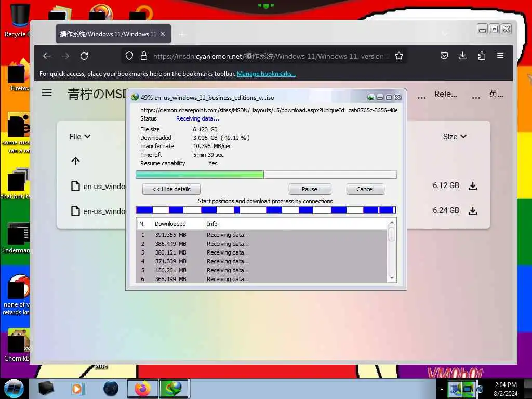This screenshot has height=399, width=532.
Task: Select connection row with 391.355 MB
Action: click(262, 235)
